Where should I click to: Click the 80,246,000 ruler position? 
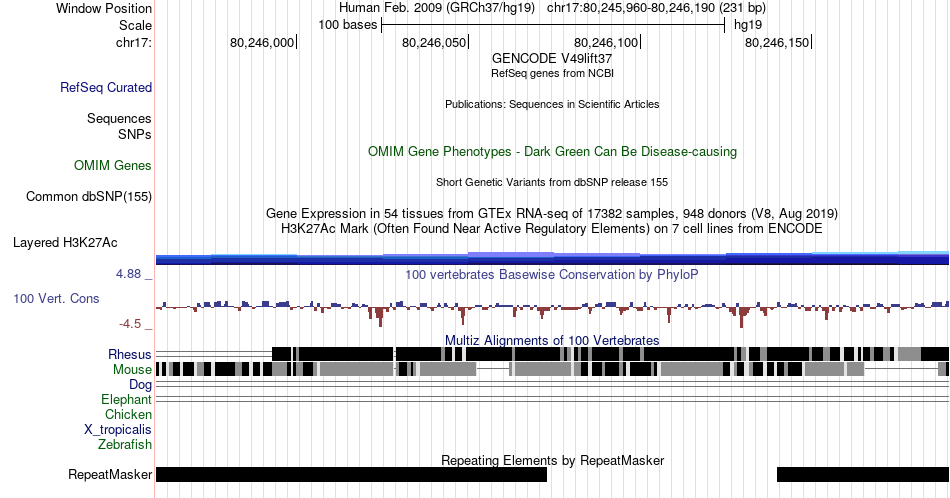pyautogui.click(x=262, y=42)
